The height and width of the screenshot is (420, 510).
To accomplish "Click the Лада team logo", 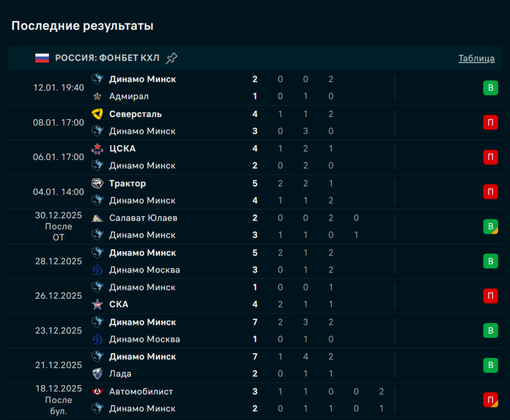I will (x=97, y=374).
